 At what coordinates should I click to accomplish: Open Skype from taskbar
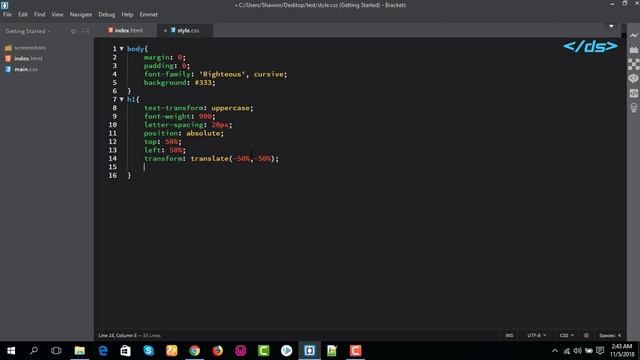149,351
